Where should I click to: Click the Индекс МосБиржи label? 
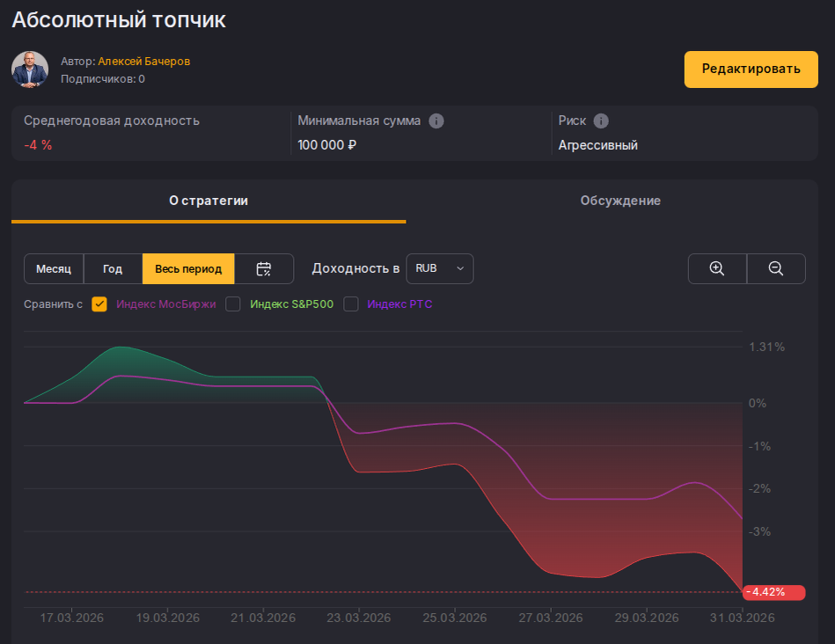[x=165, y=304]
